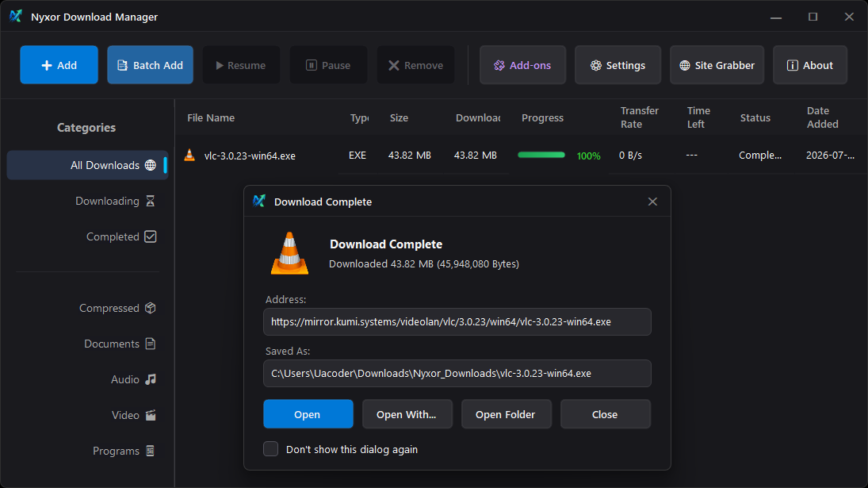The width and height of the screenshot is (868, 488).
Task: Click the music note icon beside Audio
Action: coord(150,379)
